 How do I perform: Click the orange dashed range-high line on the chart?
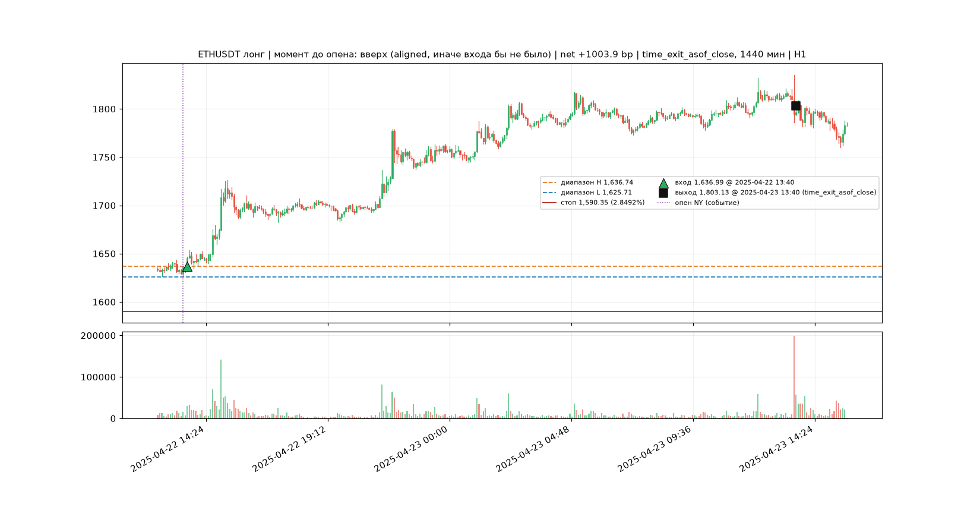[502, 266]
